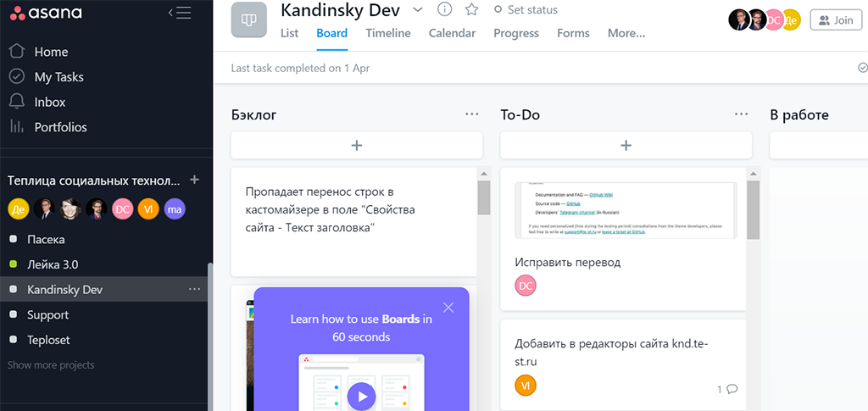
Task: Click Show more projects link
Action: click(x=51, y=365)
